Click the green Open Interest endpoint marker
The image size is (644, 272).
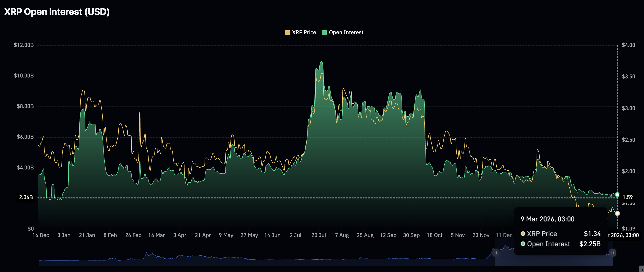pos(617,195)
